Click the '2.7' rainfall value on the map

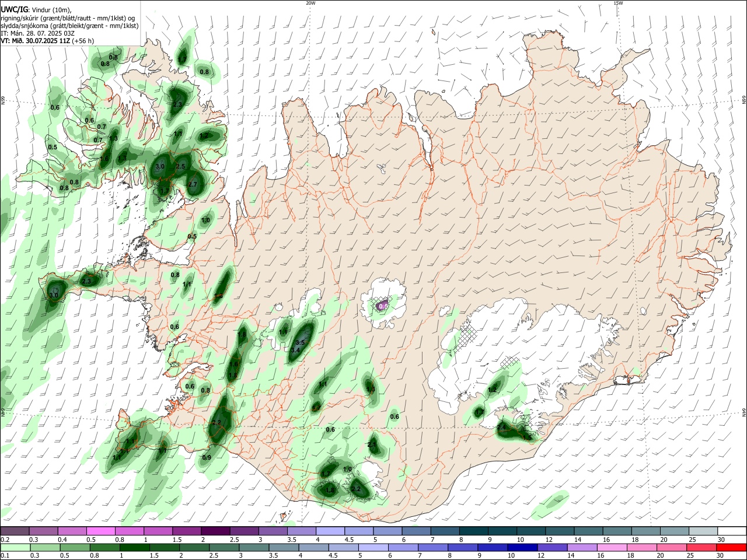[x=193, y=184]
